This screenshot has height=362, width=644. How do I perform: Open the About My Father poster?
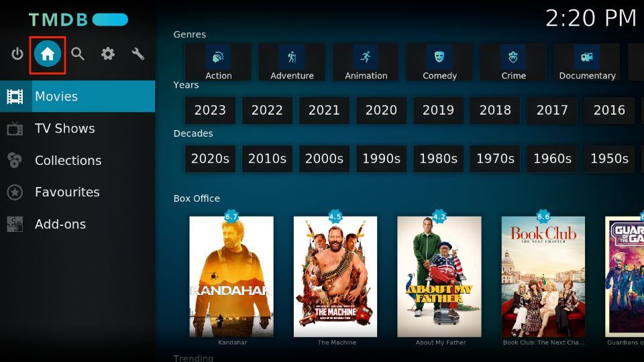(x=439, y=277)
